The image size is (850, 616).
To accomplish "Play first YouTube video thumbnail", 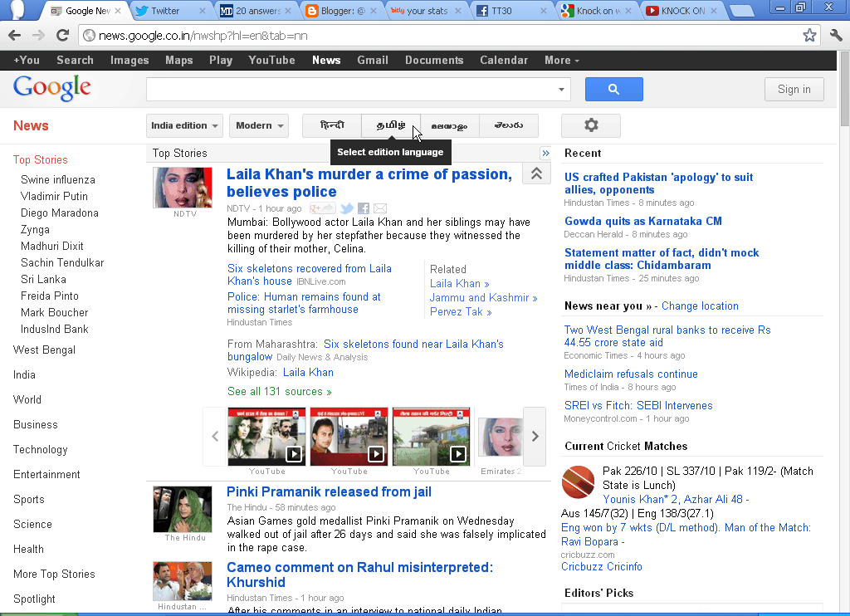I will click(266, 437).
